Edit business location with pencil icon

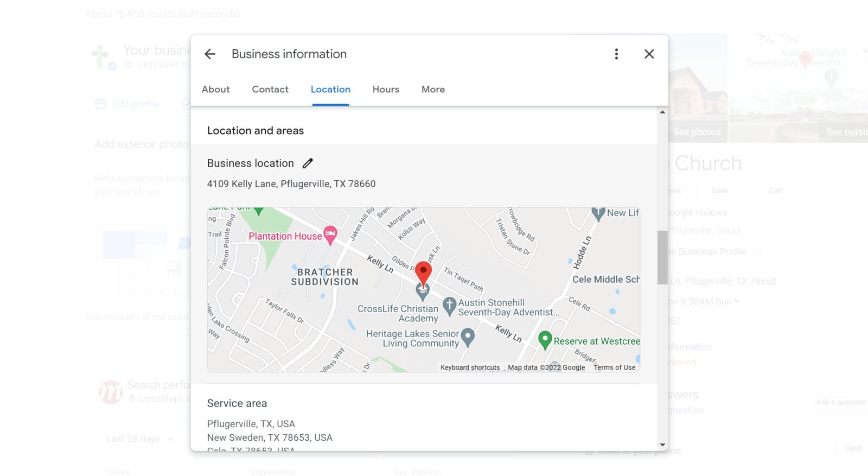click(308, 163)
